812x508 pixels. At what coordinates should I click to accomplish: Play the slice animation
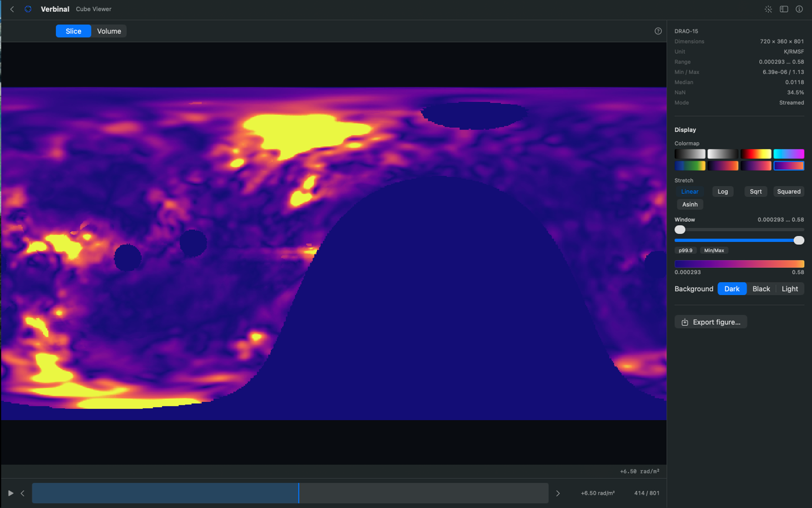click(x=11, y=493)
